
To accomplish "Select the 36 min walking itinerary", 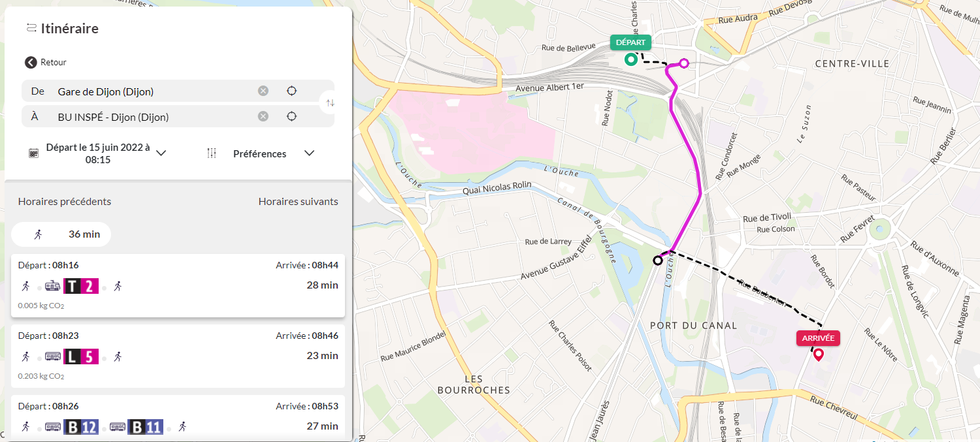I will tap(61, 234).
